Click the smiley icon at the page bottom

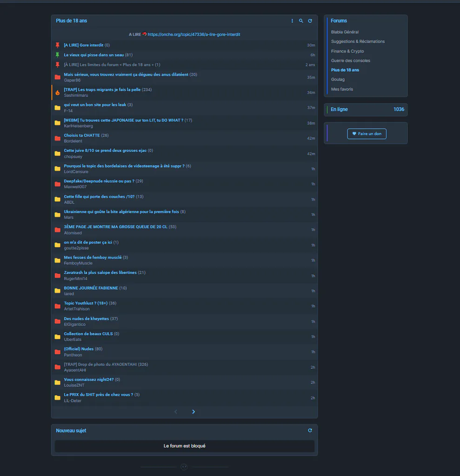coord(184,467)
